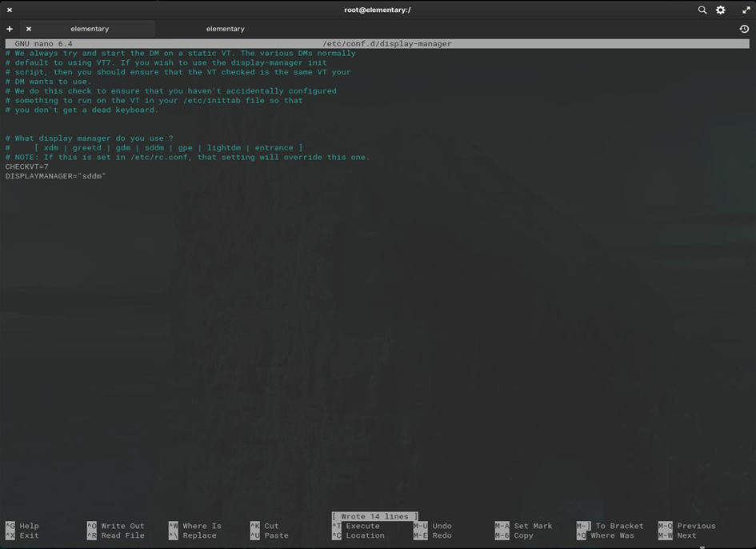This screenshot has width=756, height=549.
Task: Click the "Undo" shortcut label
Action: 442,526
